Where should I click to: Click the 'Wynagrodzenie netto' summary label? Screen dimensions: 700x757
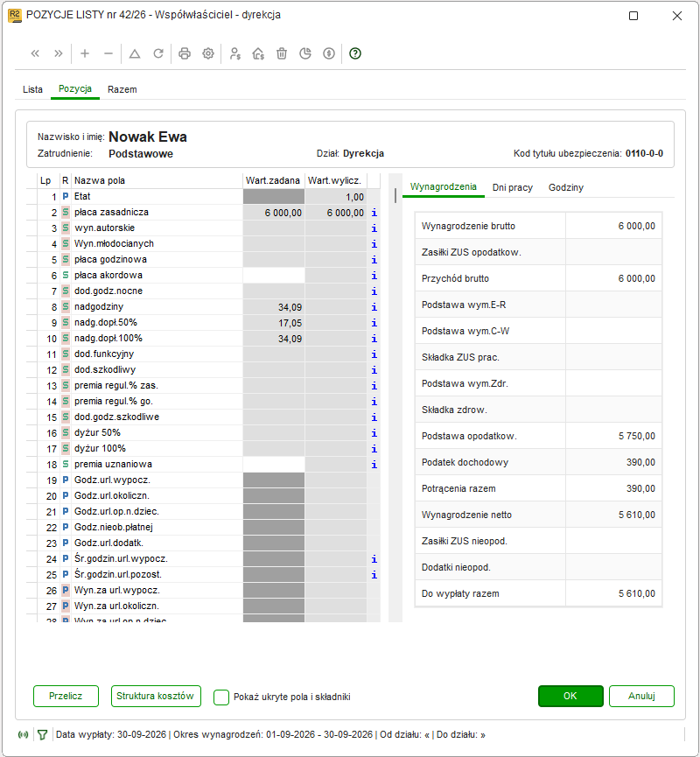(x=466, y=515)
